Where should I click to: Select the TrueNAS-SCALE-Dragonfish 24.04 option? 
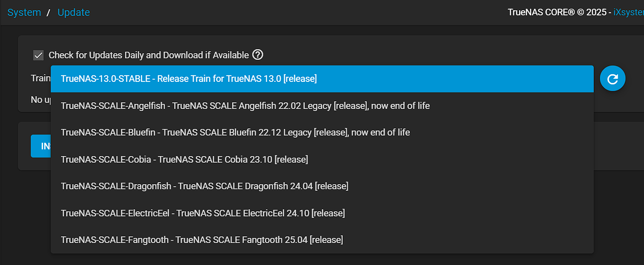(322, 186)
